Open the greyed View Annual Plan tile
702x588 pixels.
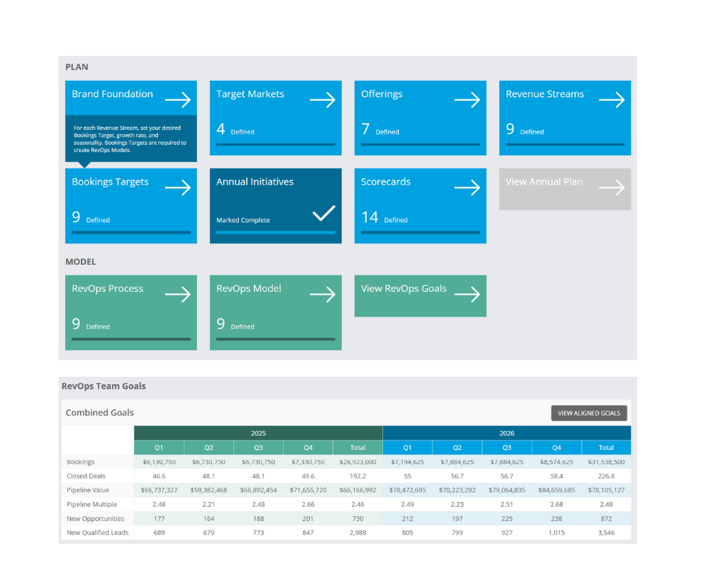point(565,189)
